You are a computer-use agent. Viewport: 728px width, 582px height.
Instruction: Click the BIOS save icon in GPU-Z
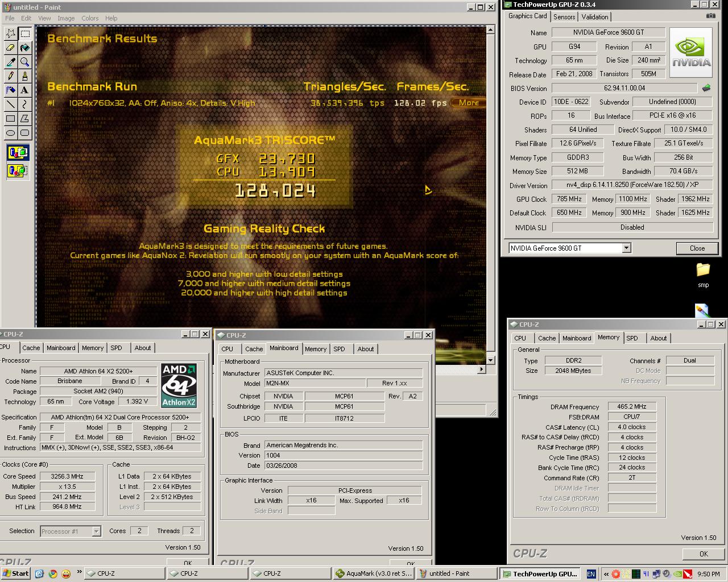pos(706,88)
